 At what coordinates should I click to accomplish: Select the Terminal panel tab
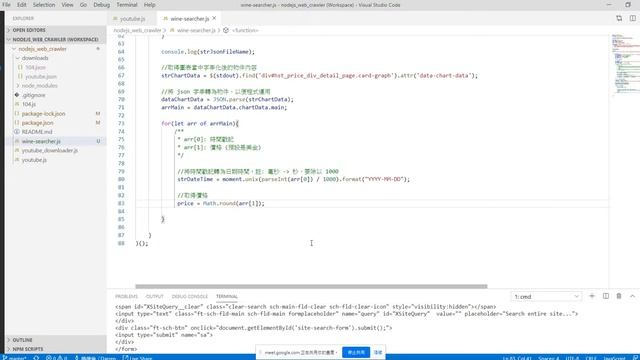coord(227,296)
